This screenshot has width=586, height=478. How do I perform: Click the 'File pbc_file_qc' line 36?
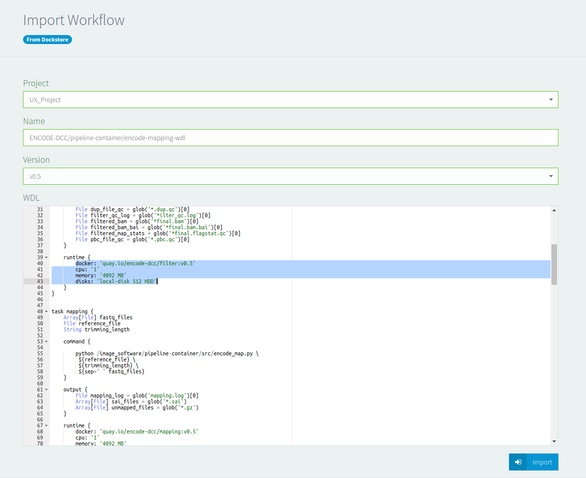pos(132,240)
